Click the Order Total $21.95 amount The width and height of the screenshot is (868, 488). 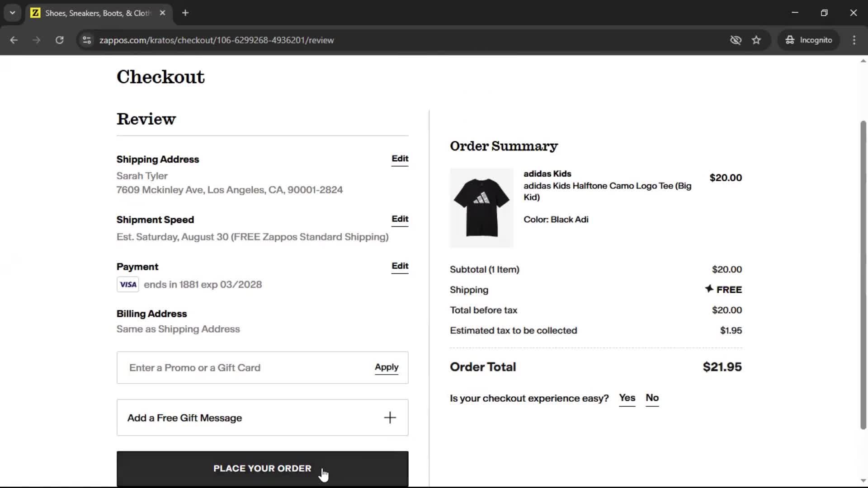722,367
